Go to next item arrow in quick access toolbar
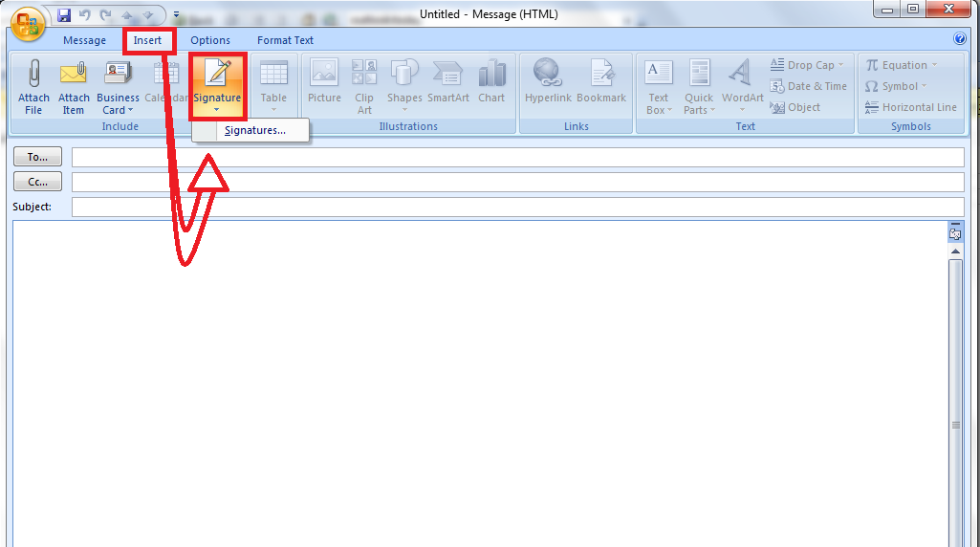The image size is (980, 547). pos(147,14)
